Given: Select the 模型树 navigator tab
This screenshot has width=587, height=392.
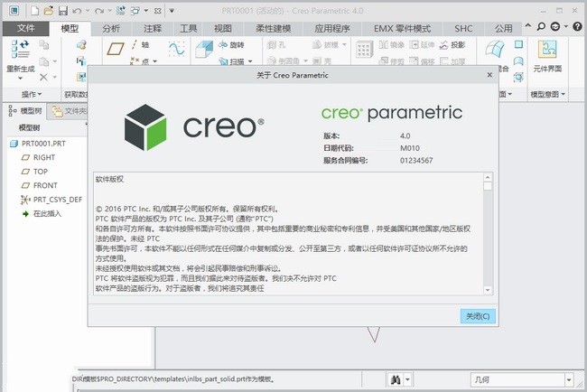Looking at the screenshot, I should (25, 111).
